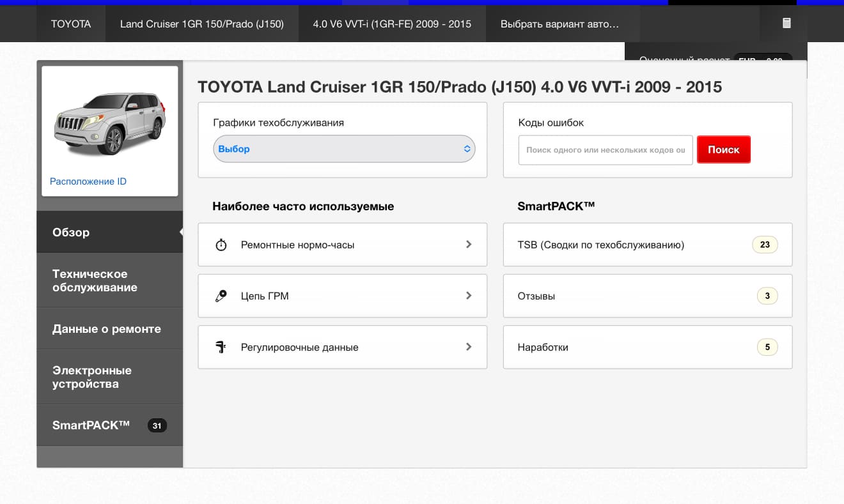Open TSB service bulletins row
This screenshot has height=504, width=844.
click(648, 245)
